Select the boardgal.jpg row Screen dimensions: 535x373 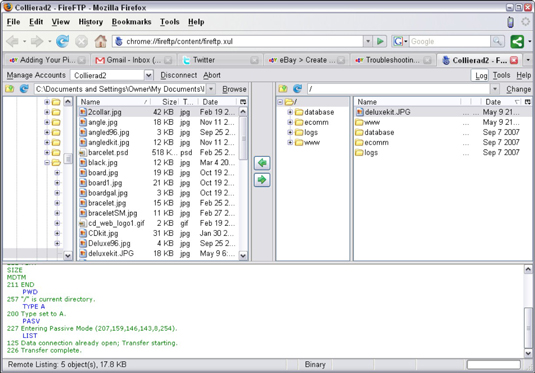pyautogui.click(x=158, y=193)
